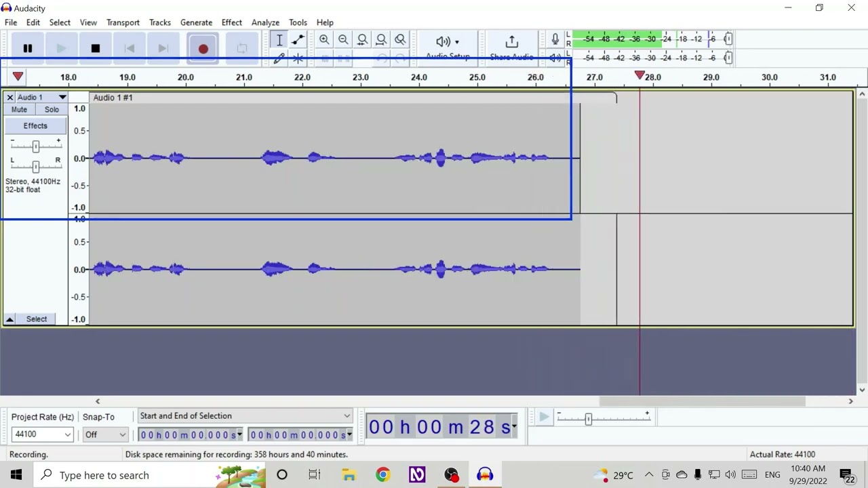Screen dimensions: 868x488
Task: Mute the Audio 1 track
Action: (x=19, y=110)
